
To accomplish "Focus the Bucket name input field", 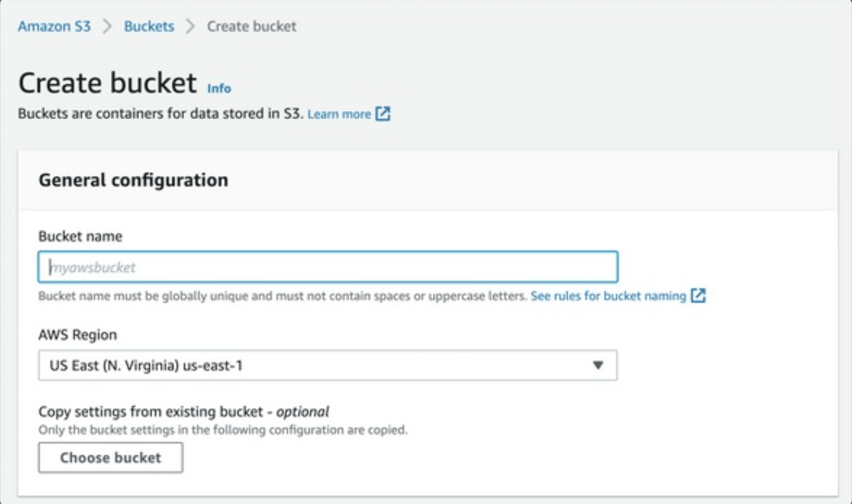I will point(328,267).
